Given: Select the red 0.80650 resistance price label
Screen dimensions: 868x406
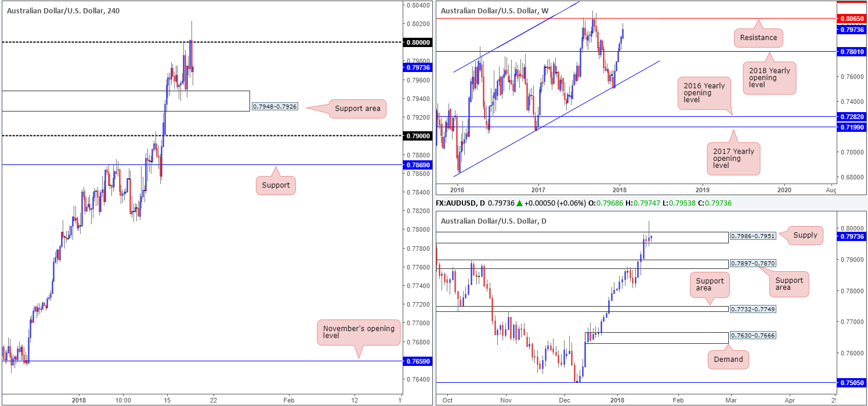Looking at the screenshot, I should click(x=852, y=19).
